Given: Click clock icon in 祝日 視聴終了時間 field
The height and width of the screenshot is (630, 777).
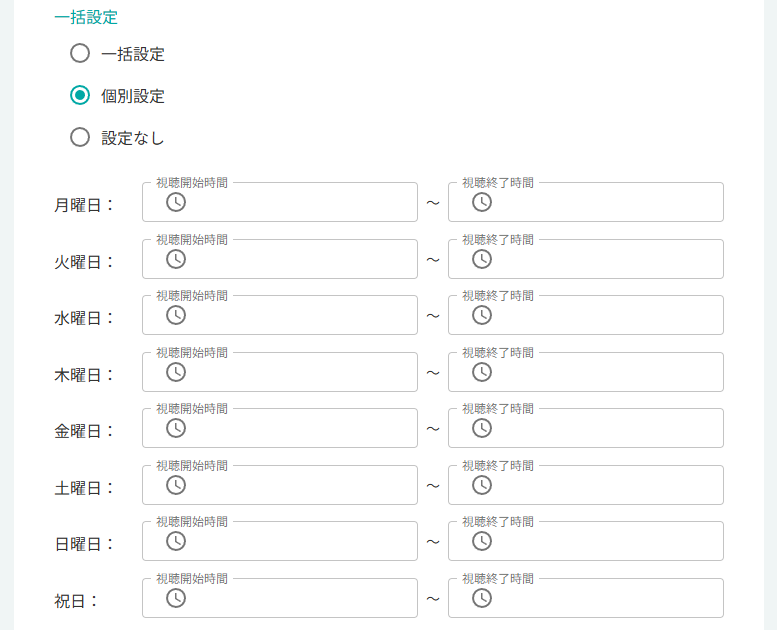Looking at the screenshot, I should (x=482, y=598).
